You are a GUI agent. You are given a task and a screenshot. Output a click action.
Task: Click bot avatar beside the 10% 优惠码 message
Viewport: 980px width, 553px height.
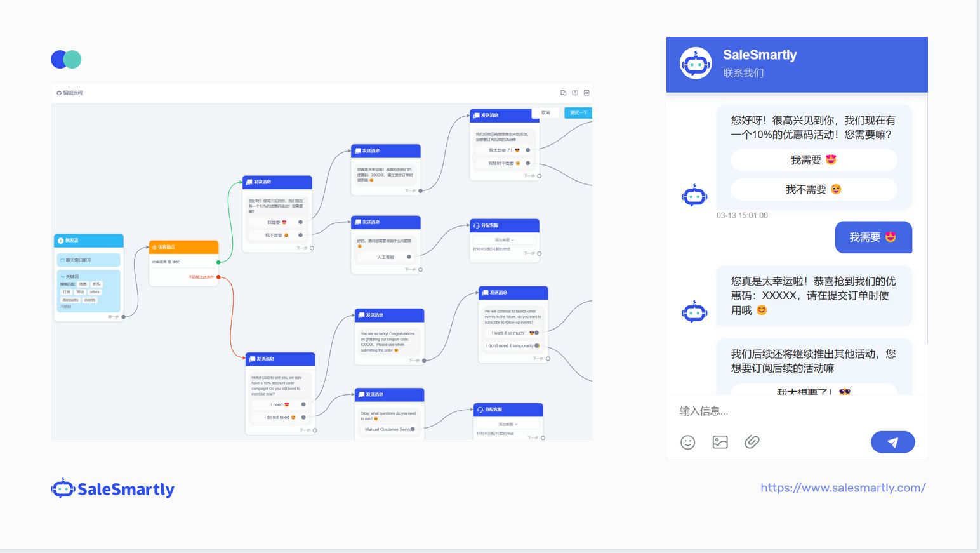pos(694,196)
